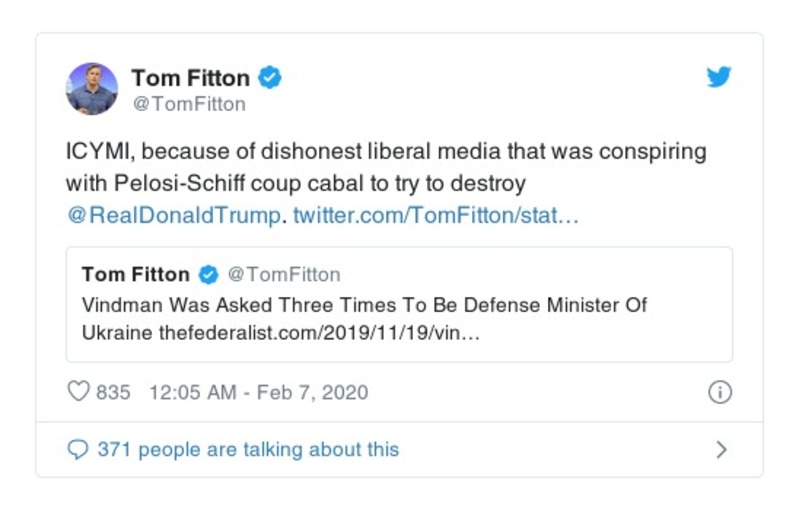Open "371 people are talking about this"
799x513 pixels.
(247, 450)
